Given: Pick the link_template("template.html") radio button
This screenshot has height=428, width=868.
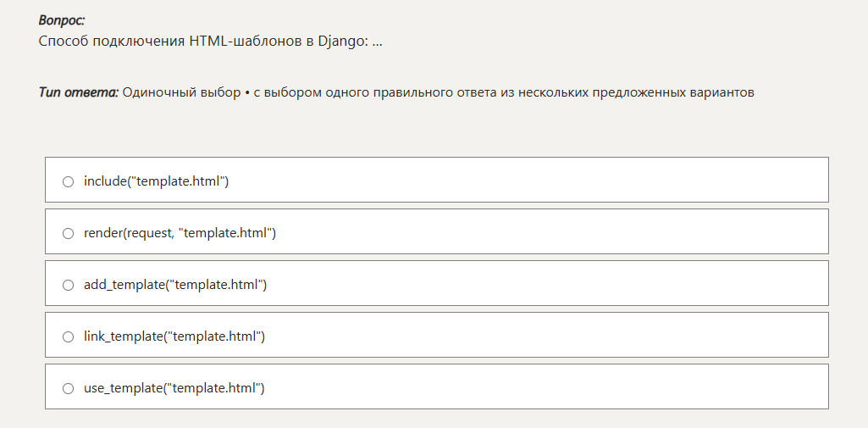Looking at the screenshot, I should pyautogui.click(x=68, y=336).
